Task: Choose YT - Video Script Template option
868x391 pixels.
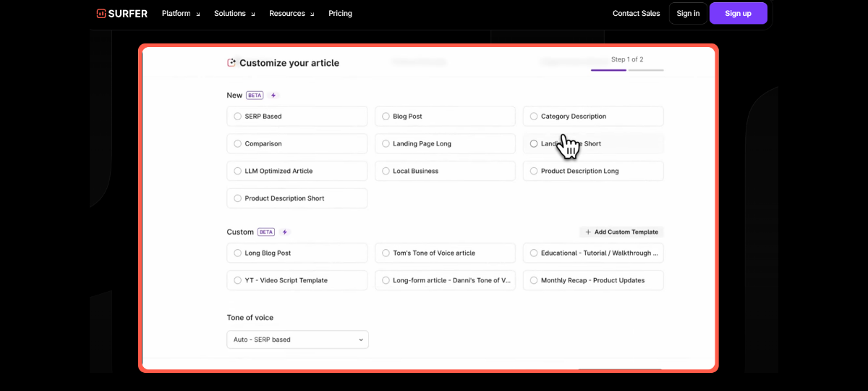Action: click(x=237, y=281)
